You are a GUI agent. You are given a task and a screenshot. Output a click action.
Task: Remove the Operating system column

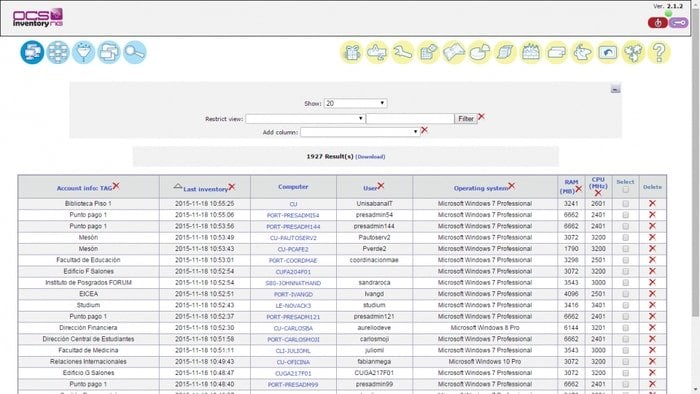(512, 186)
